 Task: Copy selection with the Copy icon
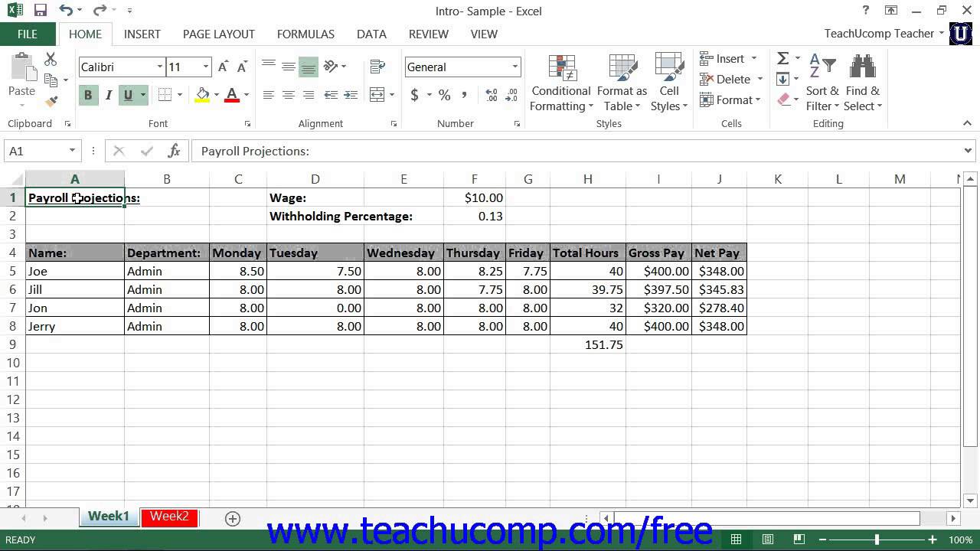51,80
